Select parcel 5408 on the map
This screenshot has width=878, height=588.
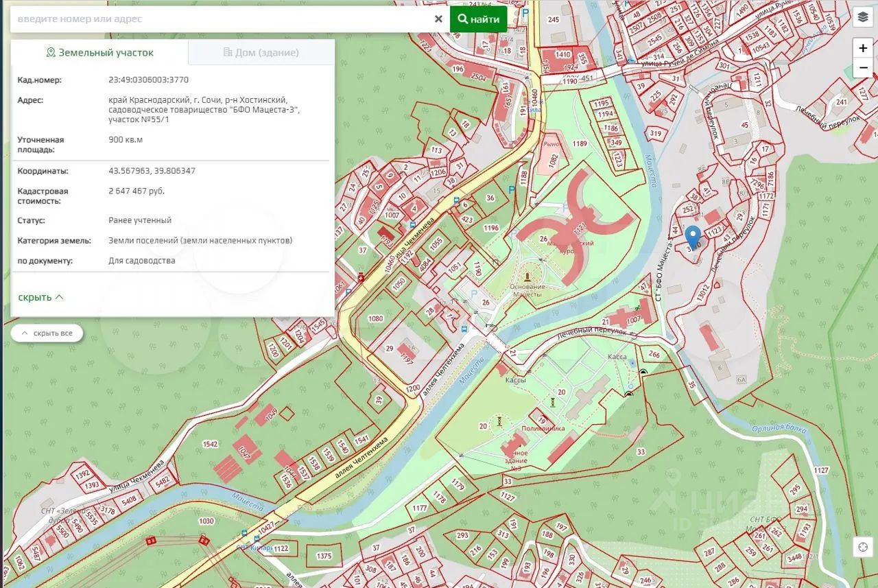click(129, 502)
